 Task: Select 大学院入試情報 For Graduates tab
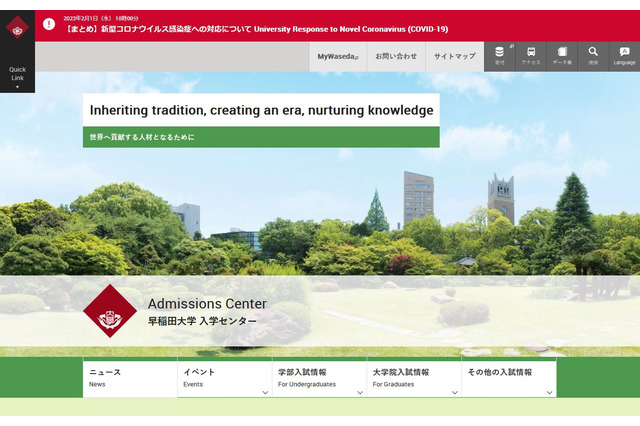pyautogui.click(x=414, y=378)
